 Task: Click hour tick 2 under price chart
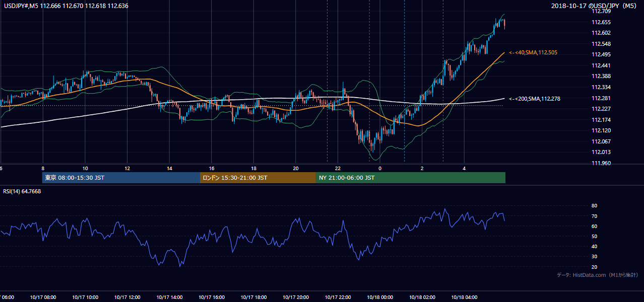tap(422, 169)
